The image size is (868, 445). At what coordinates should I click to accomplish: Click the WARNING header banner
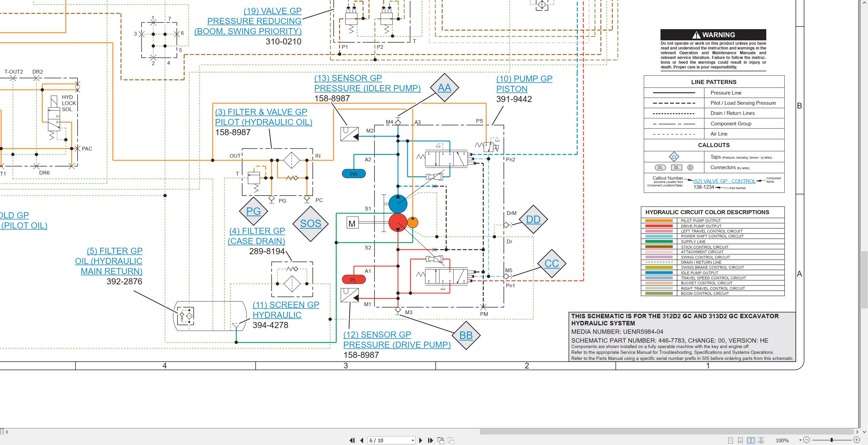coord(713,35)
